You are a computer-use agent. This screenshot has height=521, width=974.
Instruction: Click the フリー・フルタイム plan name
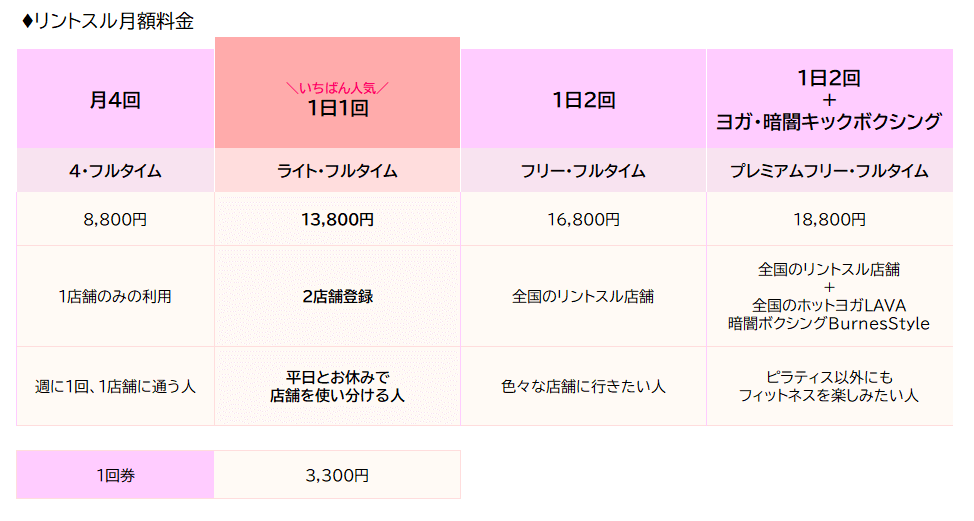(x=583, y=171)
